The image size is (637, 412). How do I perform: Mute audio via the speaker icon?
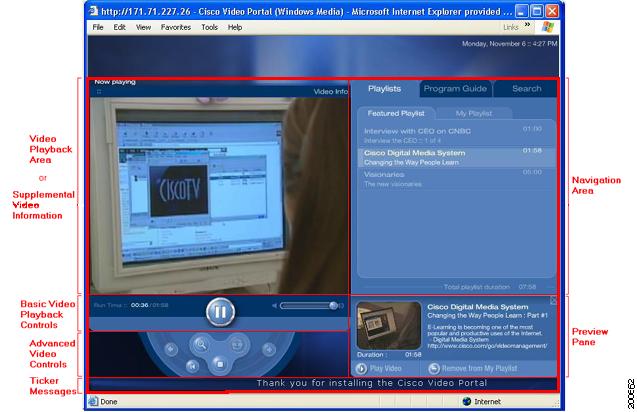[275, 306]
